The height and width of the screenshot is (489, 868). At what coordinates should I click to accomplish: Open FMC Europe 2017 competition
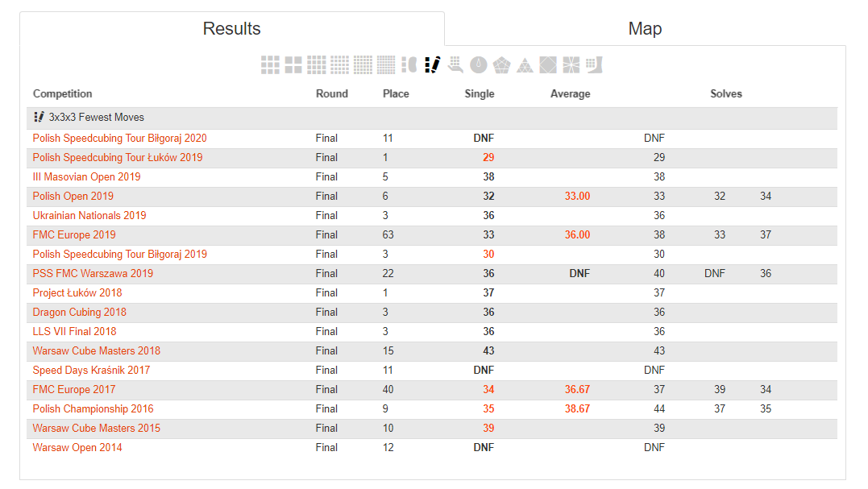coord(74,390)
